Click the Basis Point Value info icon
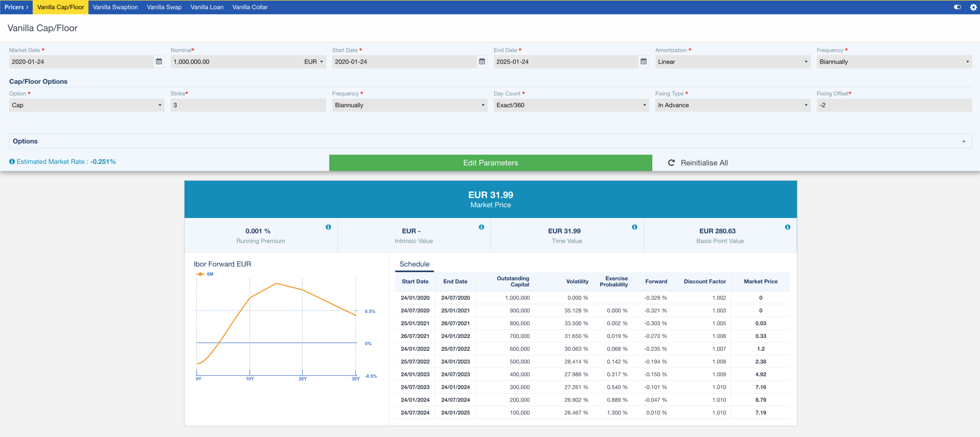The height and width of the screenshot is (437, 980). click(788, 227)
